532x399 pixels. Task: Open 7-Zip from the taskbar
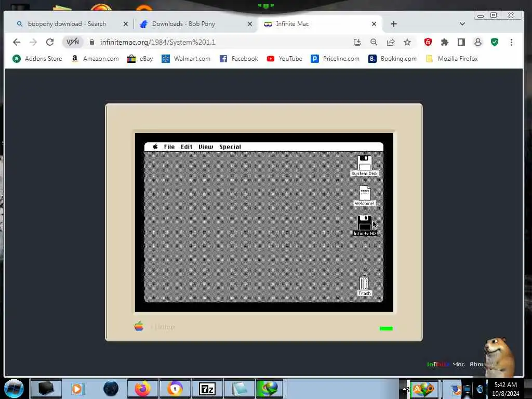coord(207,389)
